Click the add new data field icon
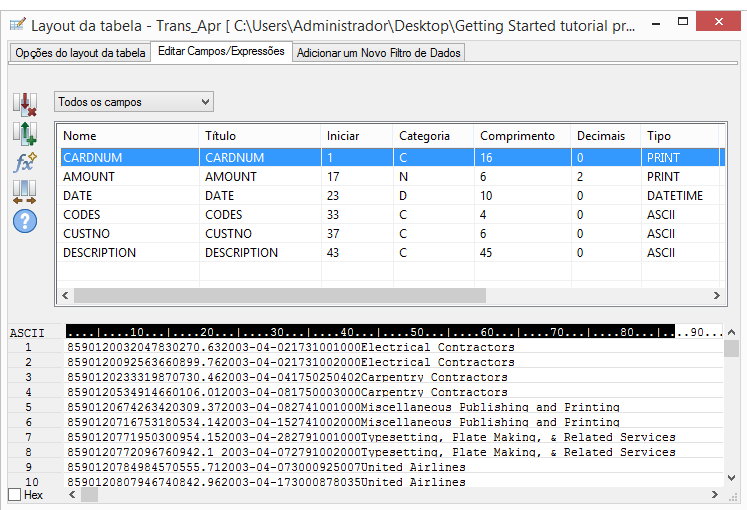747x510 pixels. [x=24, y=132]
